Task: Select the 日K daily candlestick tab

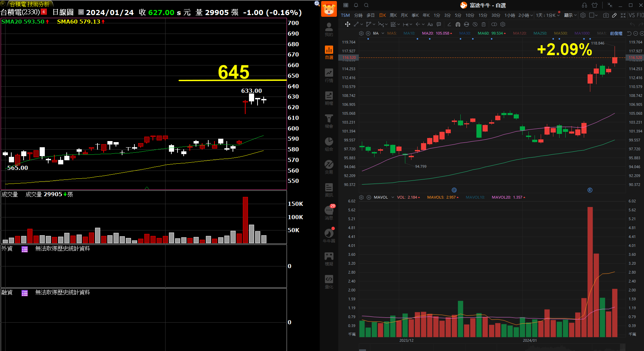Action: (x=382, y=15)
